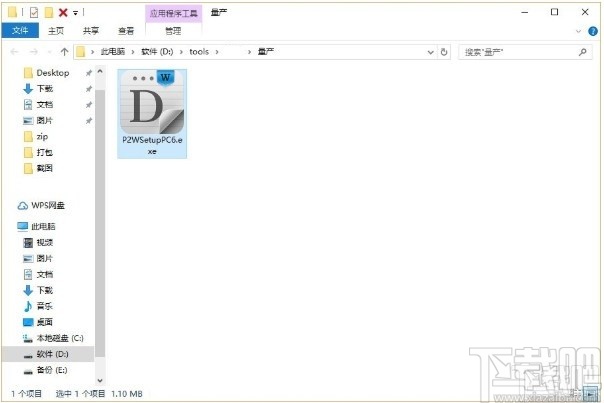Expand breadcrumb chevron after 此电脑
Viewport: 604px width, 403px height.
pos(133,52)
